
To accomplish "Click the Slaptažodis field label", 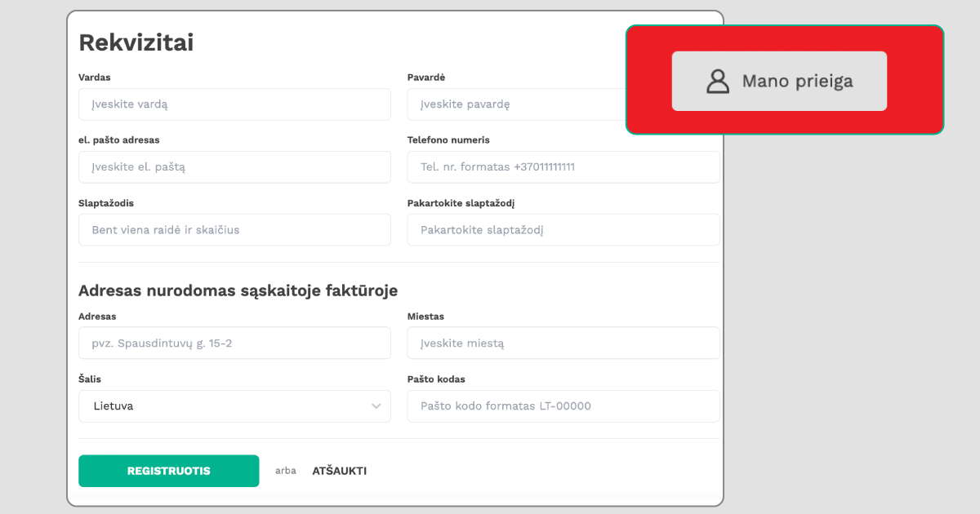I will click(x=106, y=203).
